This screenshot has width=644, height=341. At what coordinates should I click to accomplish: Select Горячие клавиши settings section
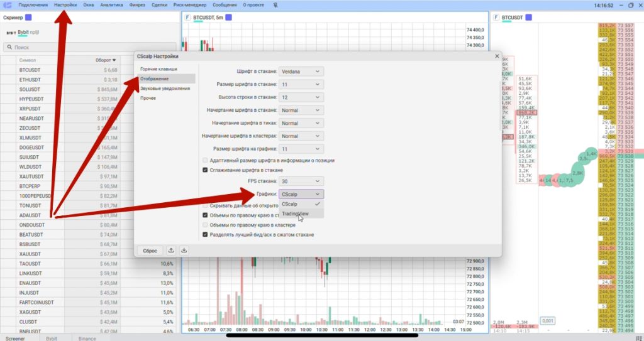[166, 69]
